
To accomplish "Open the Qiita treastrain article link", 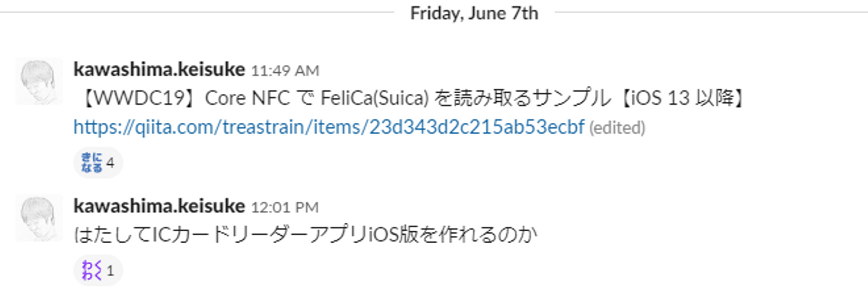I will (x=329, y=127).
